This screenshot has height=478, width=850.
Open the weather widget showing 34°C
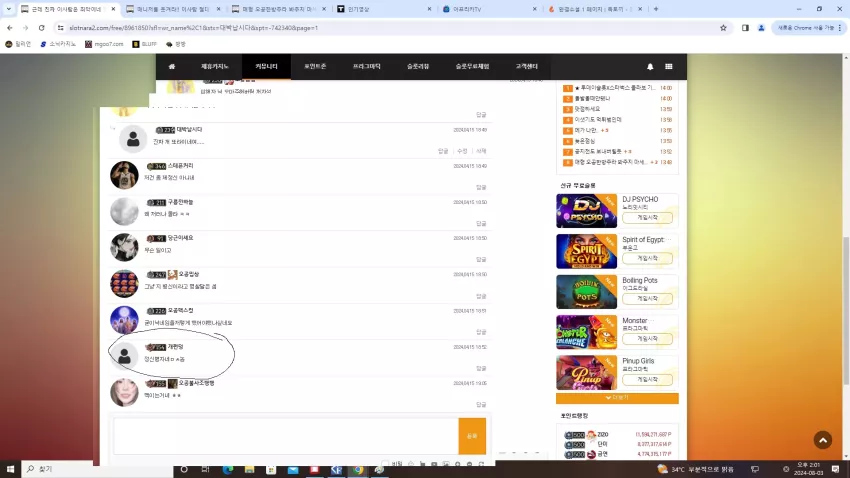pos(696,469)
